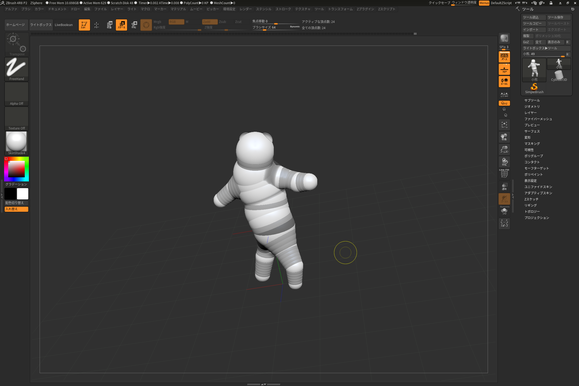This screenshot has height=386, width=579.
Task: Open the ストローク menu
Action: click(283, 9)
